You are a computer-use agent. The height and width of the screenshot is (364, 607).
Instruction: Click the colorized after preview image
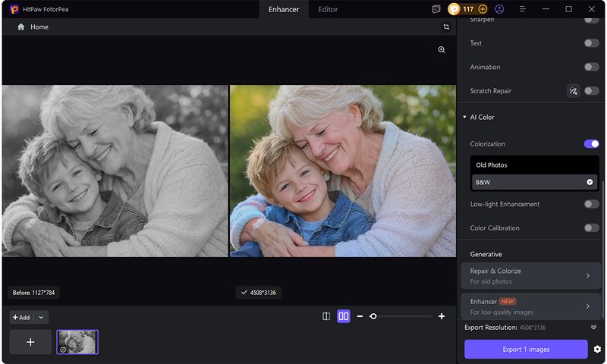click(343, 171)
